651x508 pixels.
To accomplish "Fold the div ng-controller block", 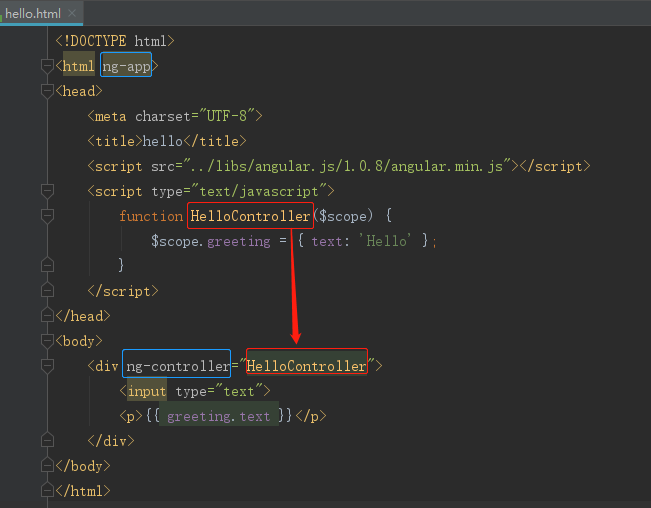I will pos(47,366).
